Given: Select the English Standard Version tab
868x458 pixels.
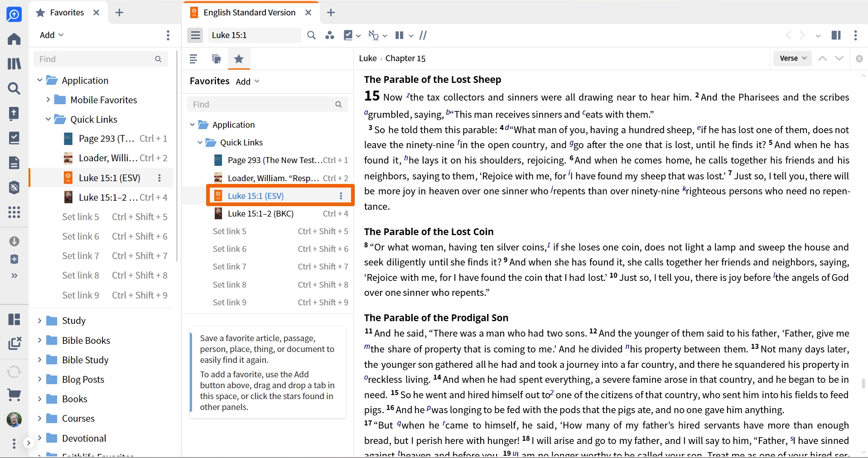Looking at the screenshot, I should click(x=250, y=12).
